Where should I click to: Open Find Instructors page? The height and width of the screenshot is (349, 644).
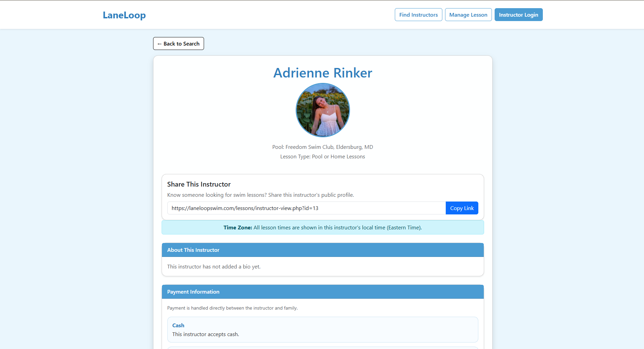418,15
